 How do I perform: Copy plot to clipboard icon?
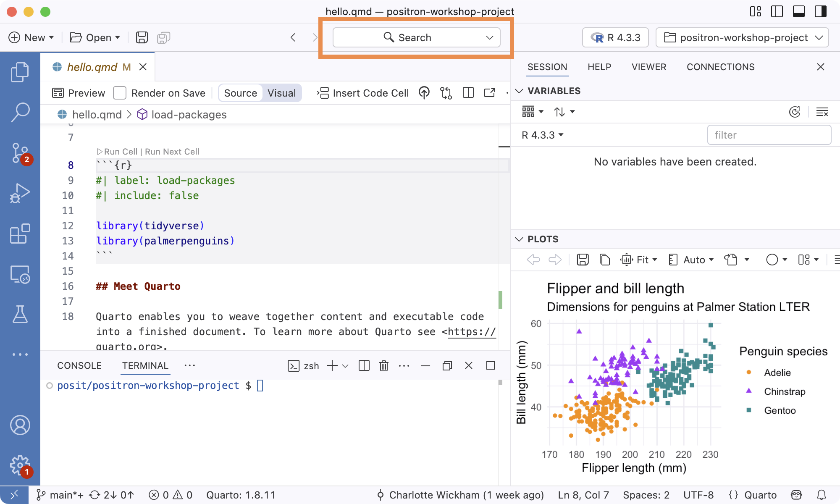(x=604, y=260)
